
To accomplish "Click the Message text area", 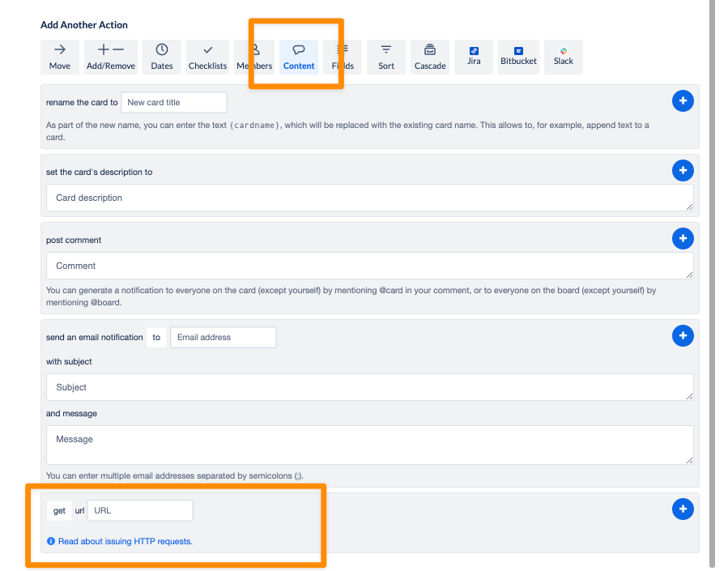I will click(x=369, y=445).
